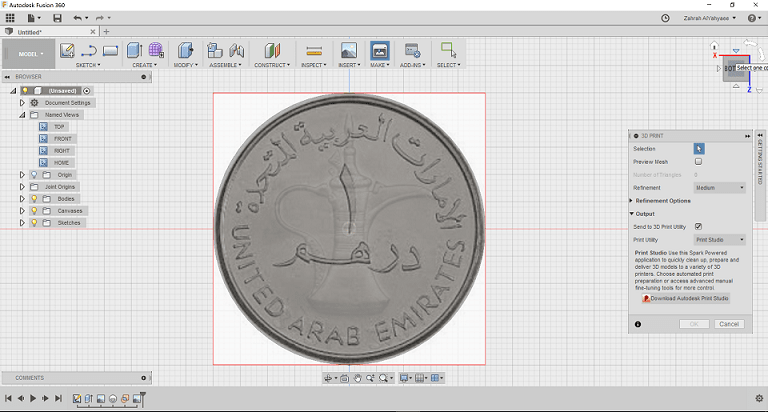Expand Refinement Options section
This screenshot has width=772, height=412.
pyautogui.click(x=631, y=201)
